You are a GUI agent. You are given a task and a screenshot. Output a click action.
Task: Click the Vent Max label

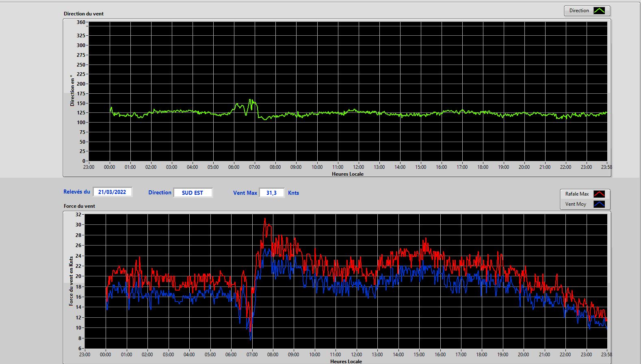245,193
